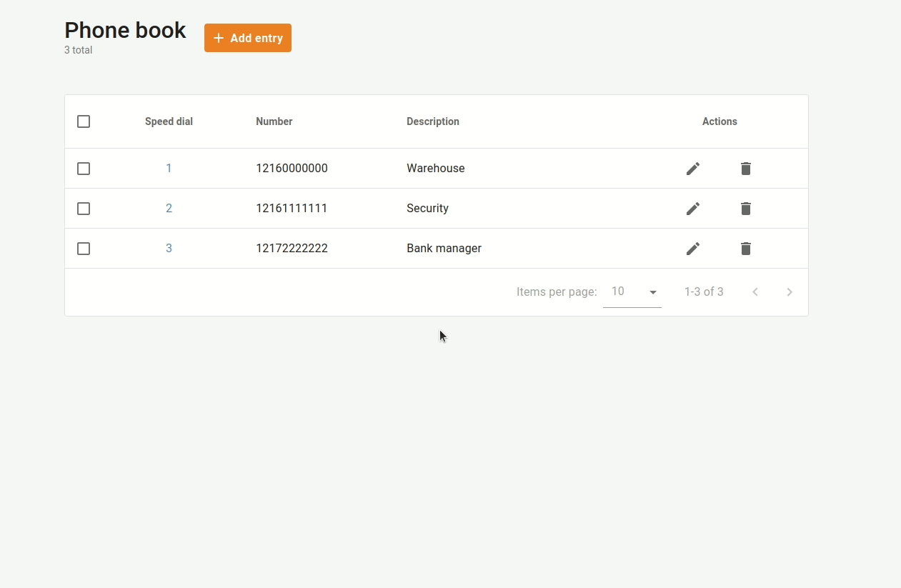
Task: Select the Warehouse row checkbox
Action: 84,169
